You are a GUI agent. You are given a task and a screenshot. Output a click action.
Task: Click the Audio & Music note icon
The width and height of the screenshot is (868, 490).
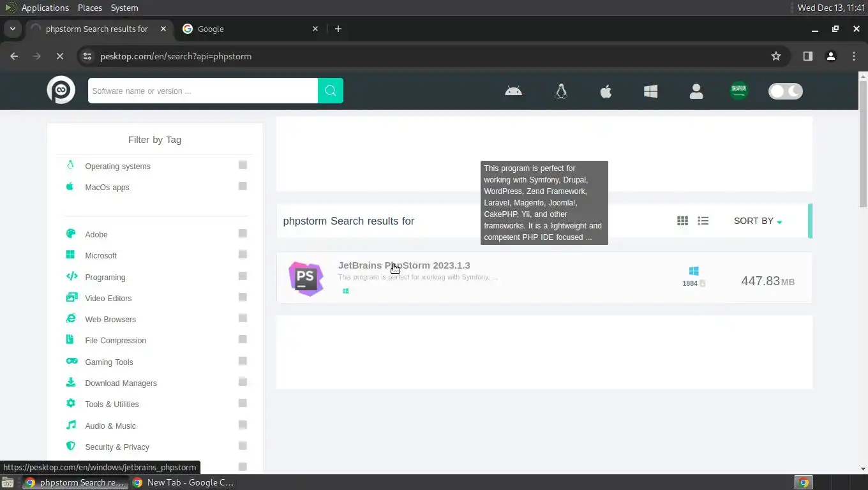(x=71, y=425)
